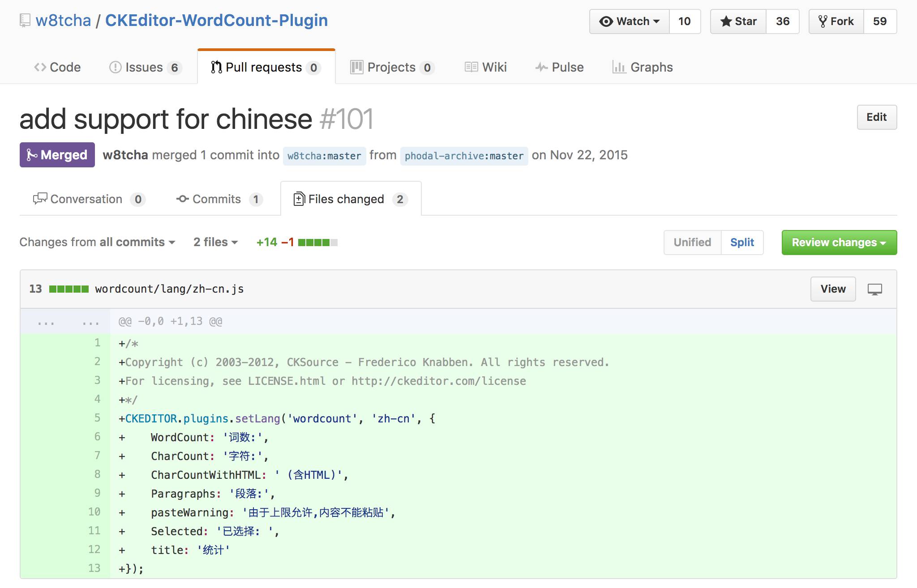Open the Review changes dropdown
This screenshot has width=917, height=588.
click(x=839, y=243)
